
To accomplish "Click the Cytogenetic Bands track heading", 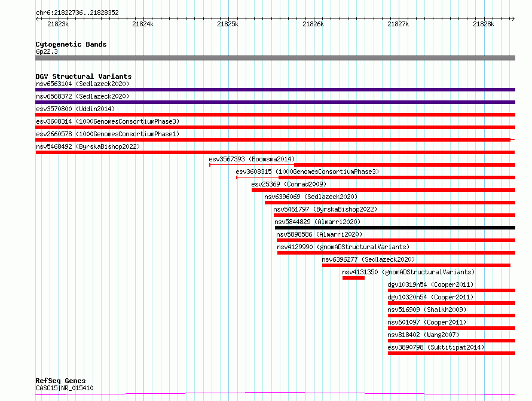I will click(71, 44).
